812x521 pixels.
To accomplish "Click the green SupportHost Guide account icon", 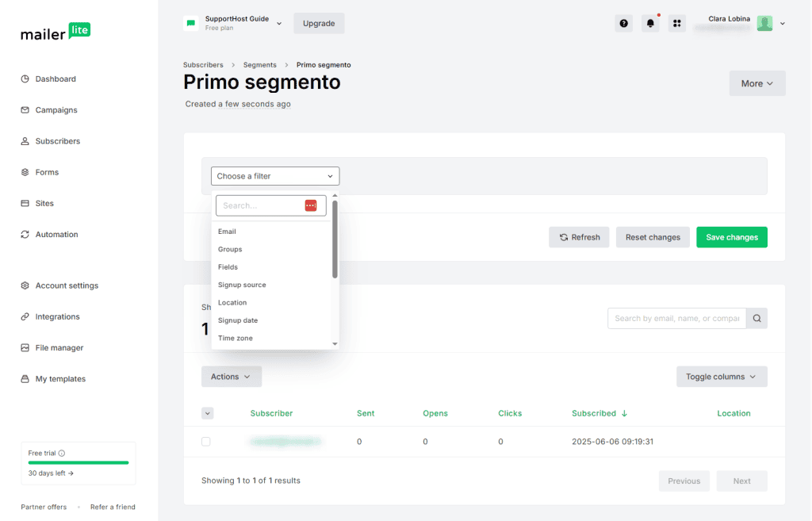I will coord(190,23).
